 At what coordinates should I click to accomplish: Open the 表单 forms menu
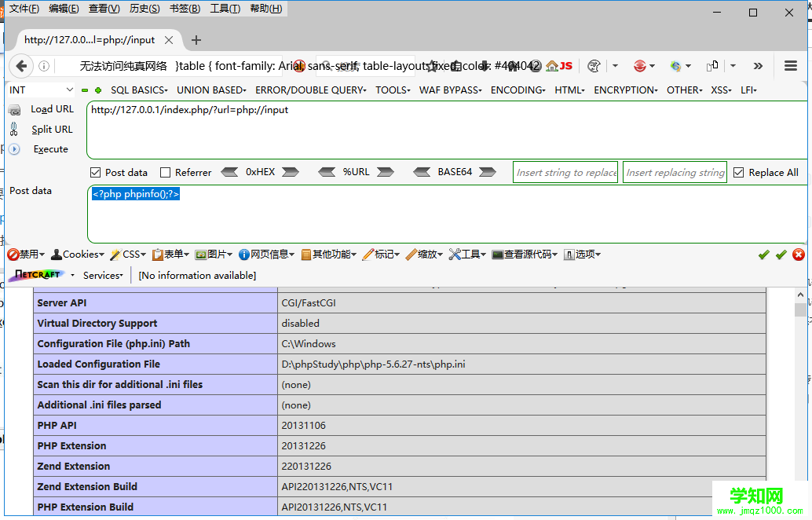coord(170,255)
